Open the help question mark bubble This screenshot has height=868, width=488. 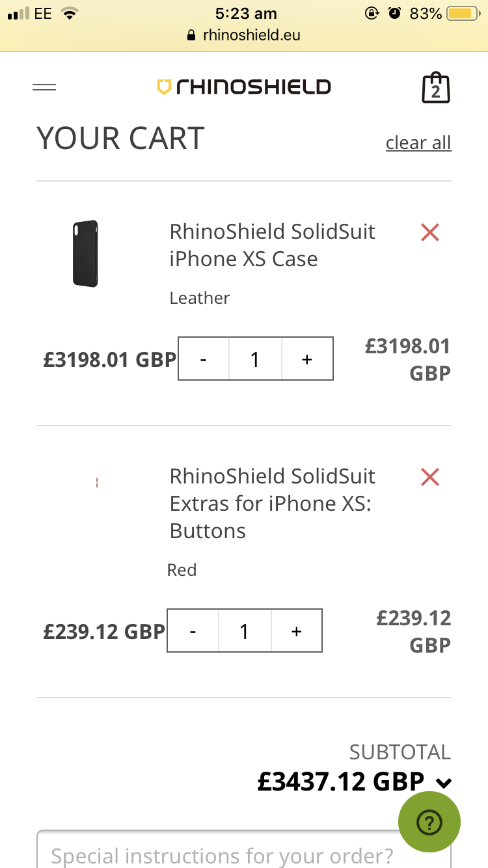[429, 822]
